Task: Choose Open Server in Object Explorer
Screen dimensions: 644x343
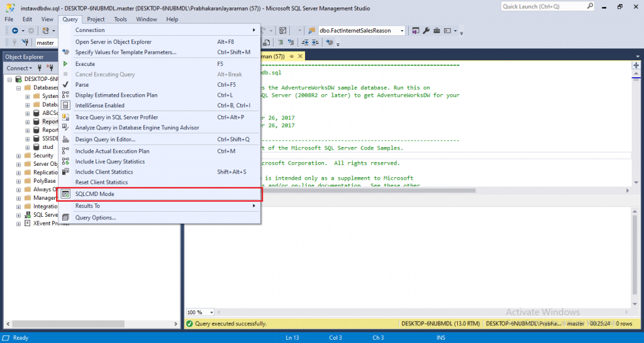Action: [x=159, y=42]
